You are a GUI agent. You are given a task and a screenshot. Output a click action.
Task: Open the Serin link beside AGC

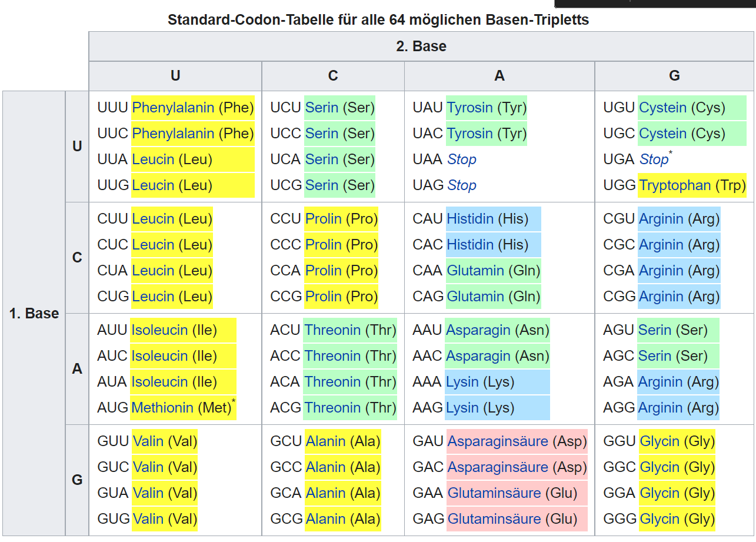click(654, 356)
